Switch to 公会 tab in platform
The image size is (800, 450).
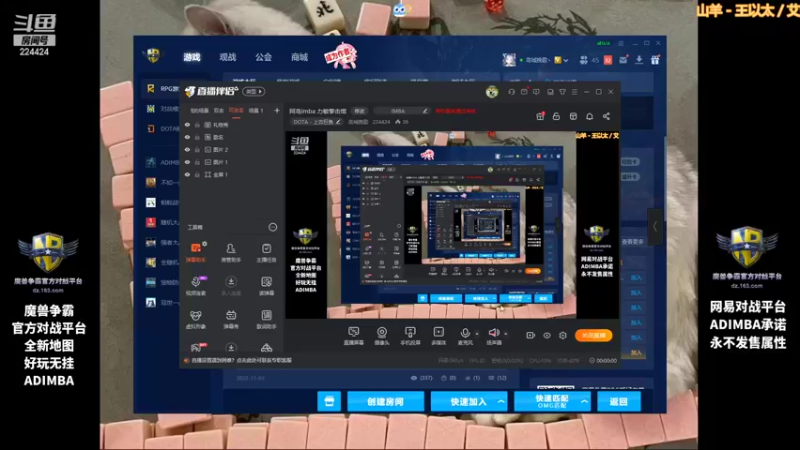[x=263, y=57]
